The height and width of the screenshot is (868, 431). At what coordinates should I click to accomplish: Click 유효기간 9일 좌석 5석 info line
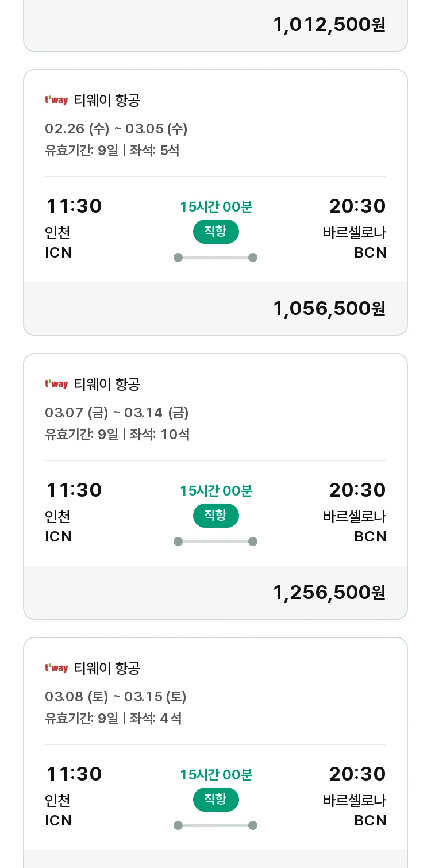(112, 151)
